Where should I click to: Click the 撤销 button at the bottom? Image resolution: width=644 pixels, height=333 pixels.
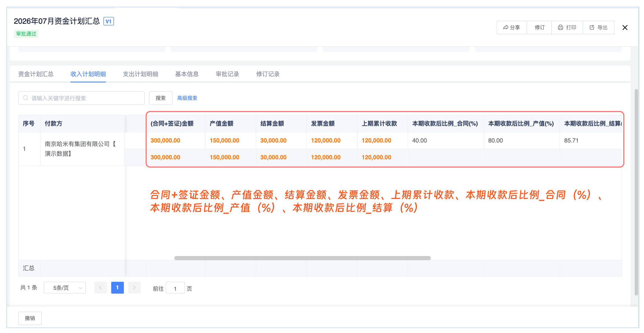30,318
